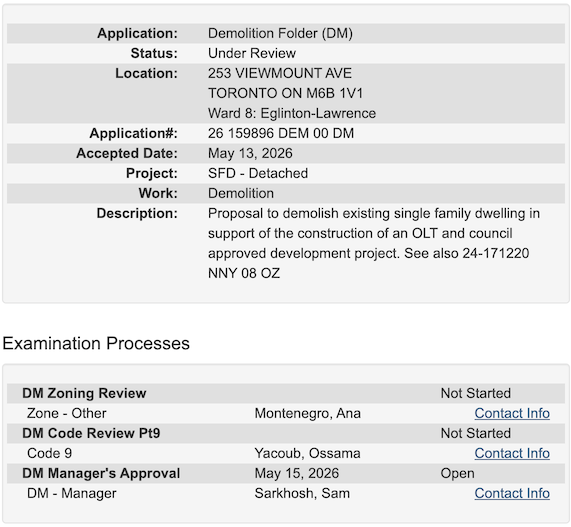Screen dimensions: 571x527
Task: Click the Demolition Folder (DM) application value
Action: [280, 33]
